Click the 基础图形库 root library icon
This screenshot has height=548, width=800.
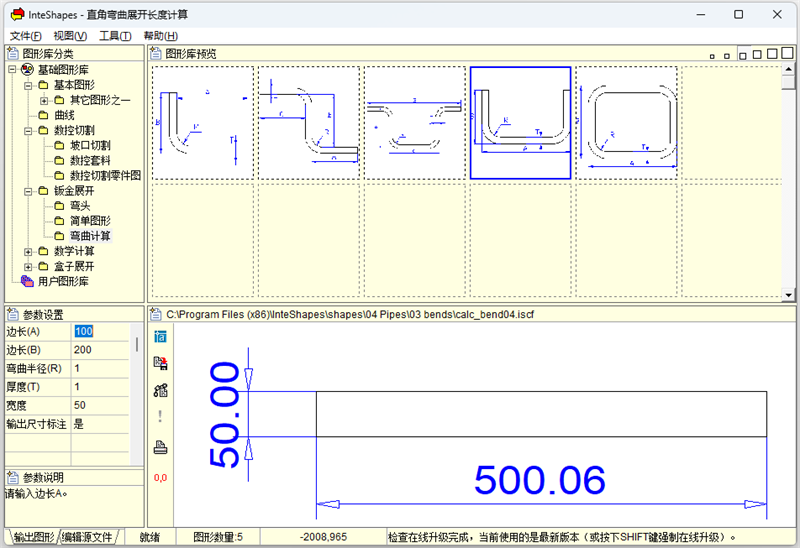coord(27,69)
